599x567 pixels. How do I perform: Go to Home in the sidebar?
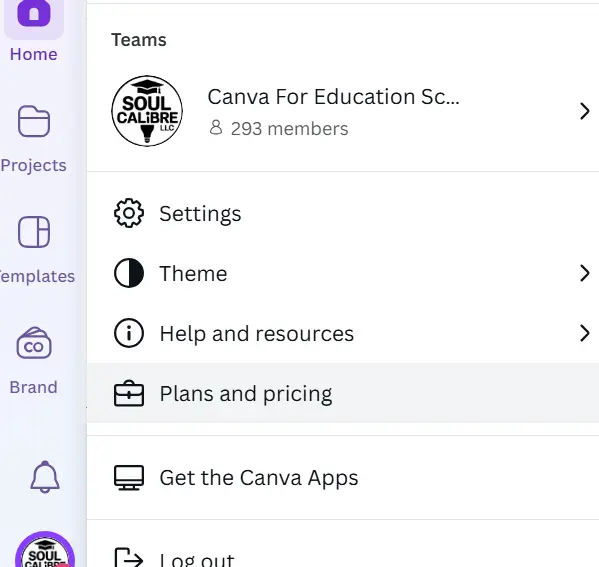coord(34,31)
